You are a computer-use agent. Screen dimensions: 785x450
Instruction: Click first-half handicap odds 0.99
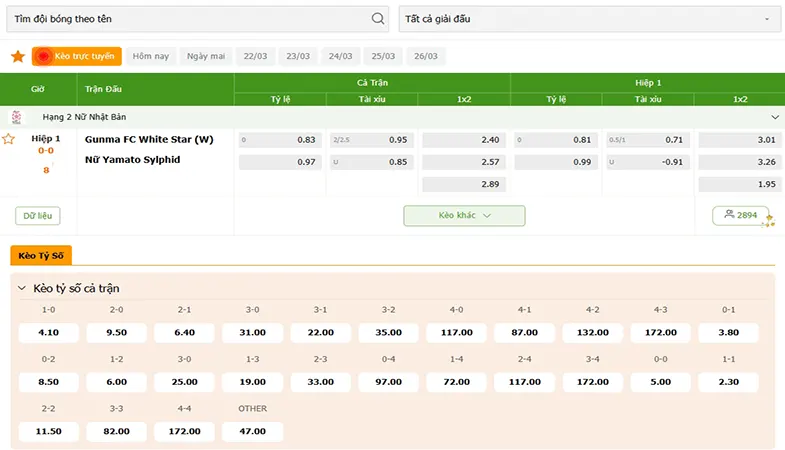[x=556, y=162]
